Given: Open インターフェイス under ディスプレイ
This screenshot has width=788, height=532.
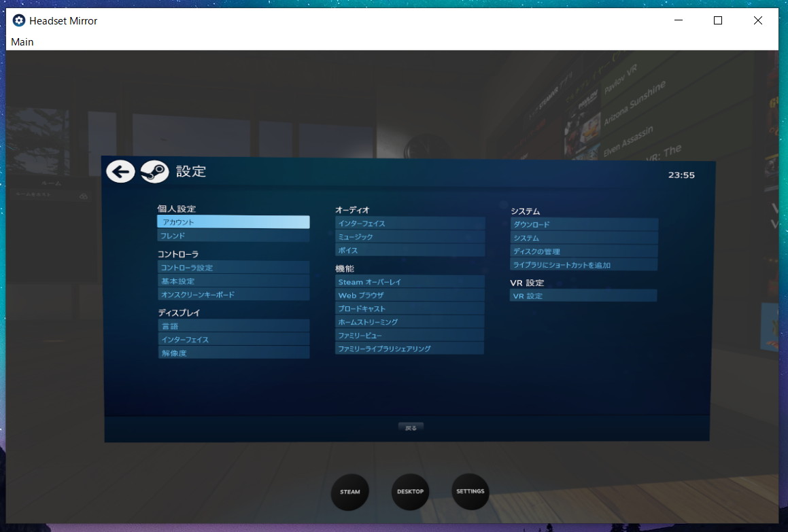Looking at the screenshot, I should [234, 340].
